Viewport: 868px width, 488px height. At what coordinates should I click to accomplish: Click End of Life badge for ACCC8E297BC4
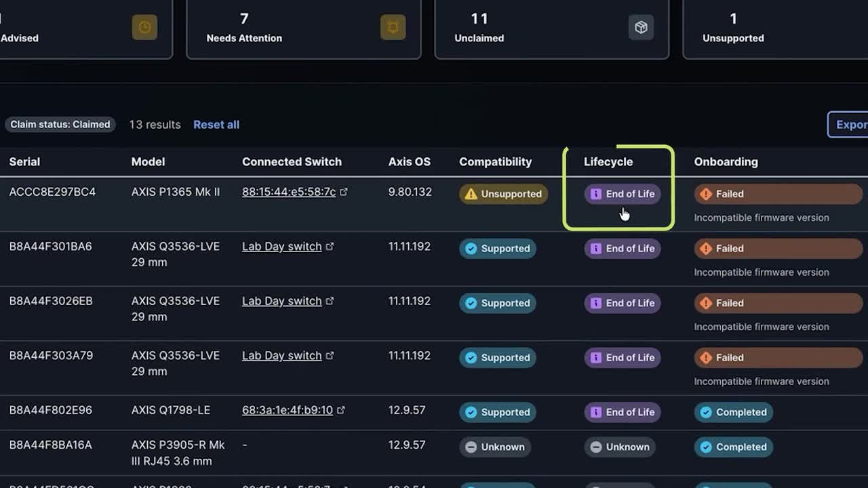point(623,194)
